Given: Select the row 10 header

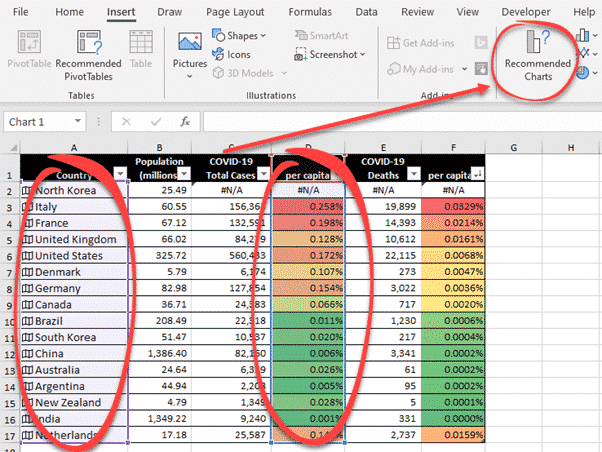Looking at the screenshot, I should click(x=10, y=323).
